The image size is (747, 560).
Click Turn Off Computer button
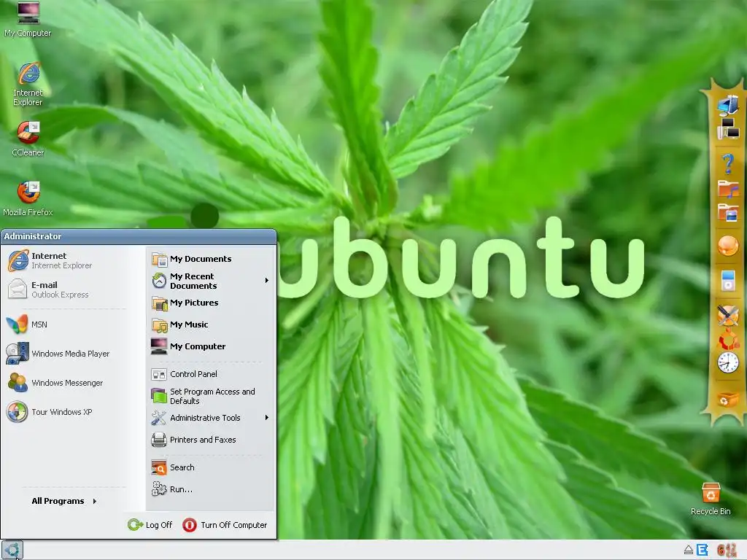pyautogui.click(x=225, y=525)
